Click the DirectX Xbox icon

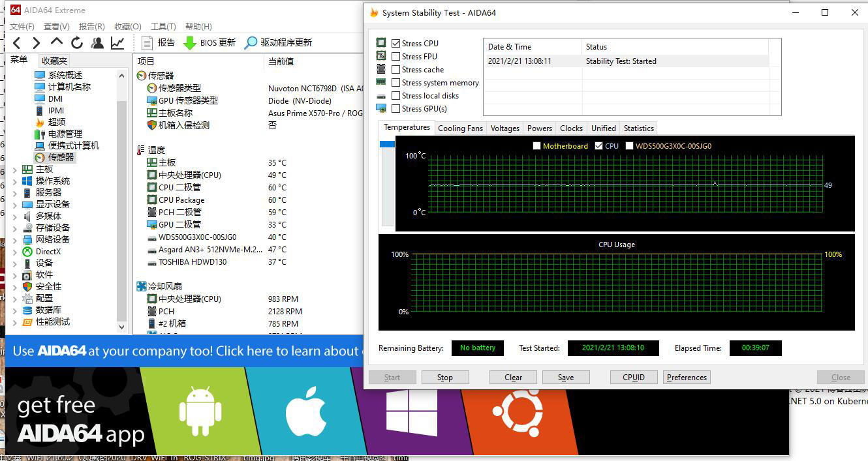[27, 251]
